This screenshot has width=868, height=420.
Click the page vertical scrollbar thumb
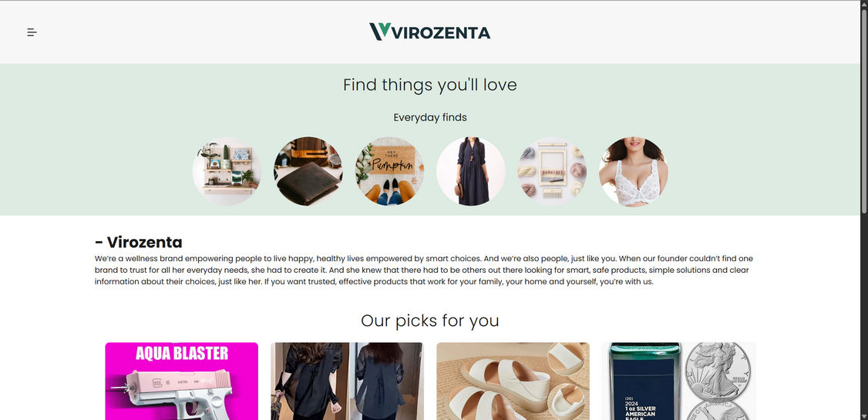[x=863, y=111]
